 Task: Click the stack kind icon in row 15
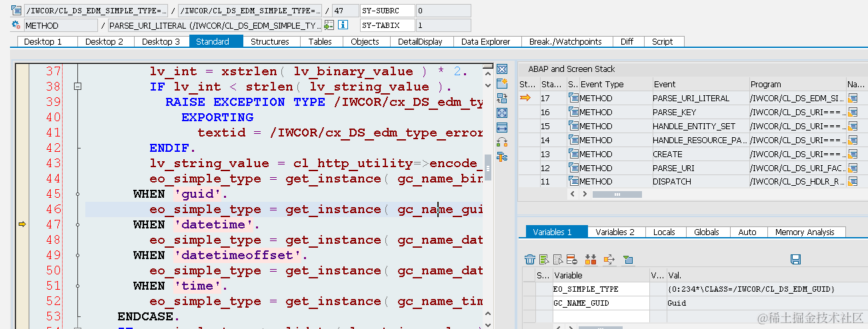[573, 126]
